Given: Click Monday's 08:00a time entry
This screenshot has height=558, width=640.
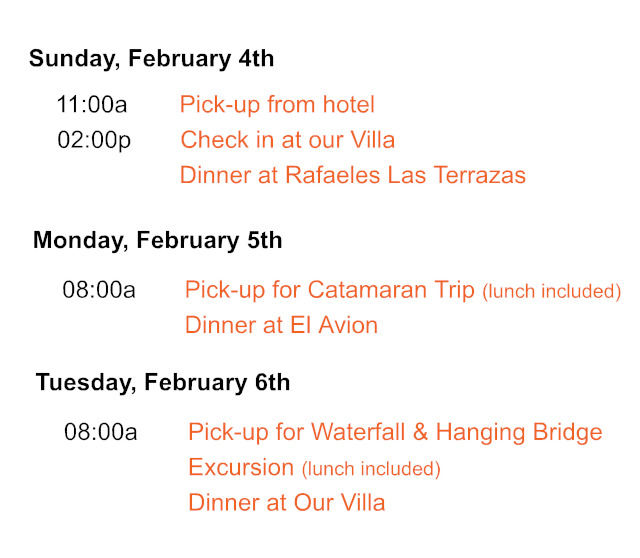Looking at the screenshot, I should pos(99,290).
